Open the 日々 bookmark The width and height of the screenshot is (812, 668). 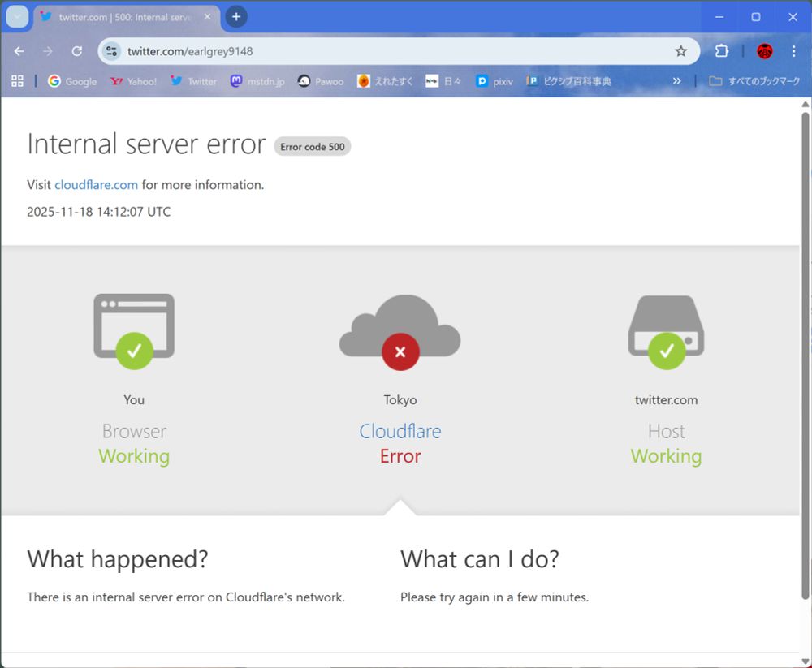click(443, 81)
